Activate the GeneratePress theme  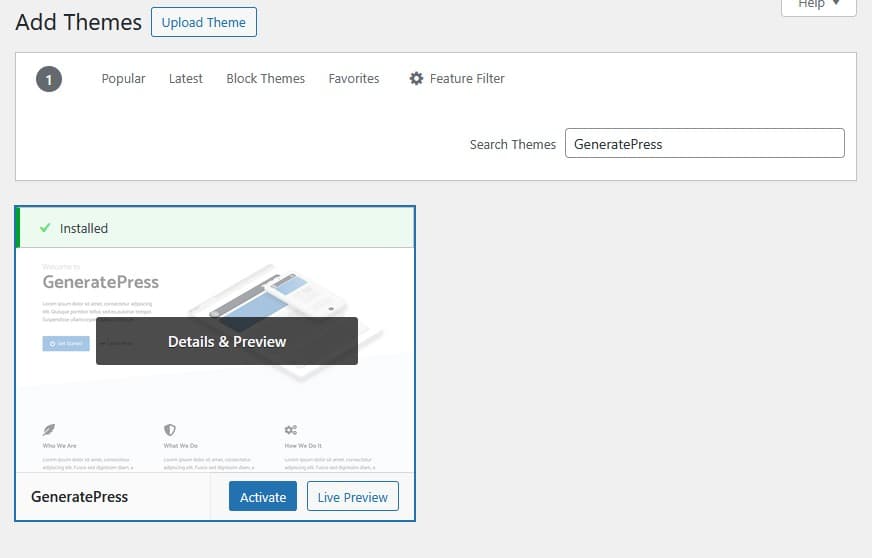click(x=263, y=496)
